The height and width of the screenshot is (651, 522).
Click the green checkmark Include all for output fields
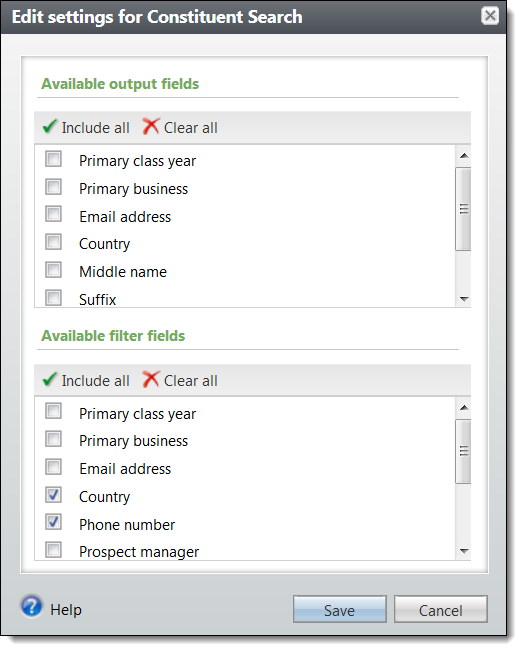pos(86,127)
